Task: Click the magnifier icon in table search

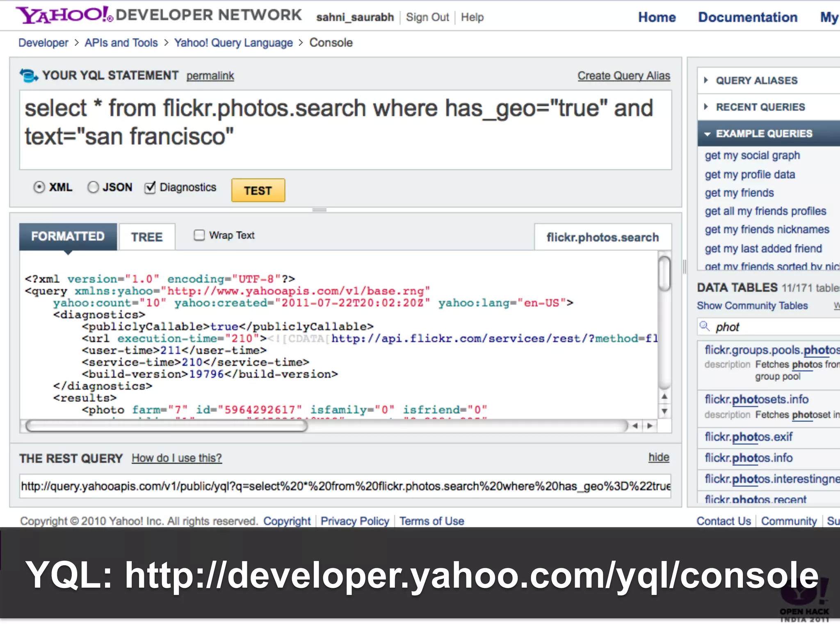Action: coord(705,326)
